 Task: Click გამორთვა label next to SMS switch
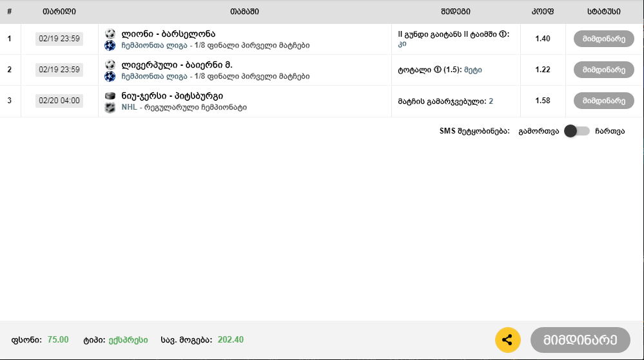[x=539, y=131]
